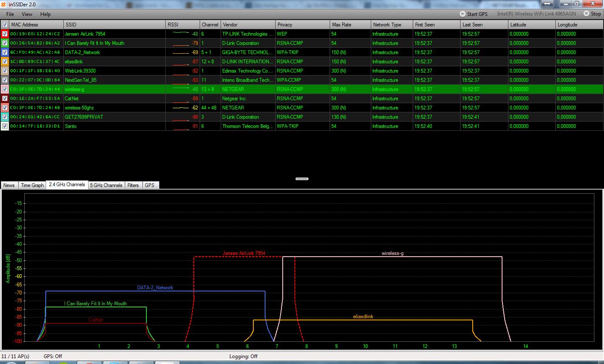The image size is (604, 364).
Task: Toggle the select-all checkbox in table header
Action: click(x=5, y=25)
